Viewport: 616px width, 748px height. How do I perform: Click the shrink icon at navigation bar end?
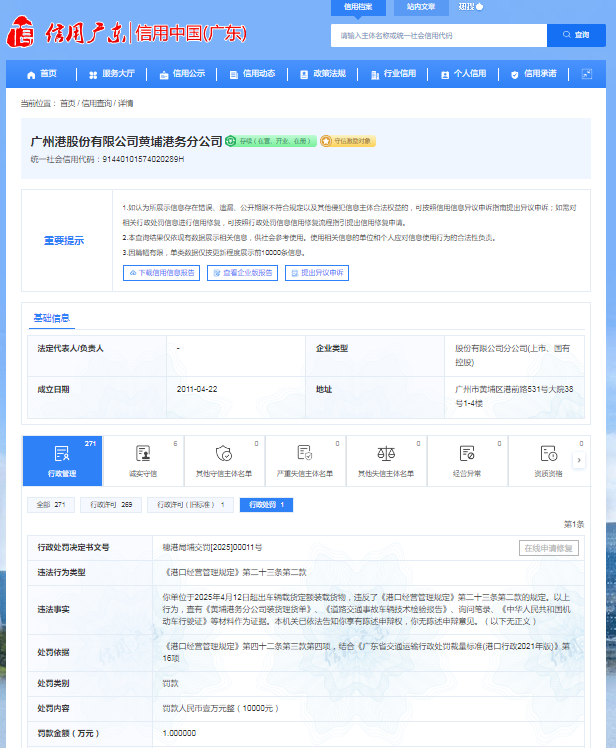tap(587, 74)
